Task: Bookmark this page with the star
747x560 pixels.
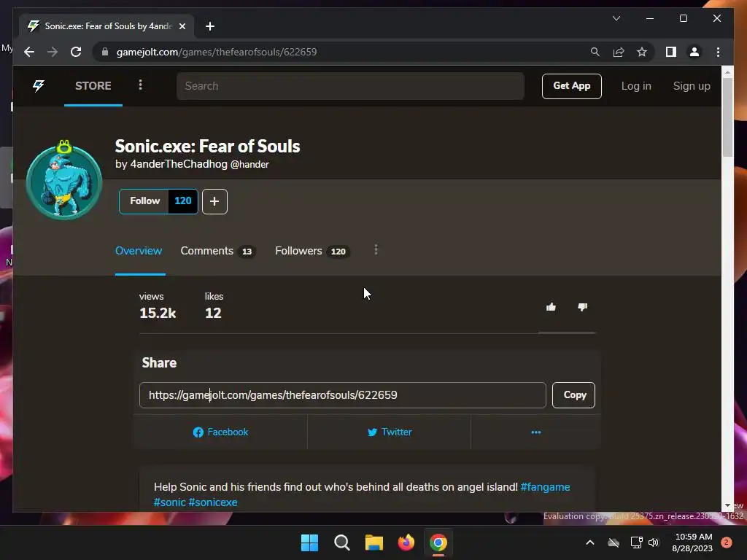Action: pos(642,52)
